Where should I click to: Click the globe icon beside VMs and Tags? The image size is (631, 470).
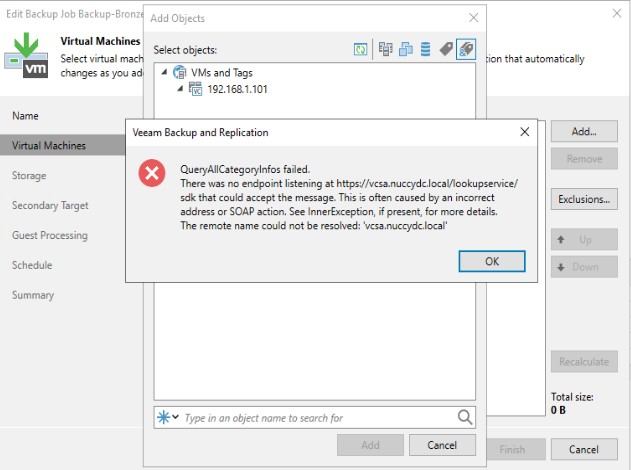(x=179, y=72)
